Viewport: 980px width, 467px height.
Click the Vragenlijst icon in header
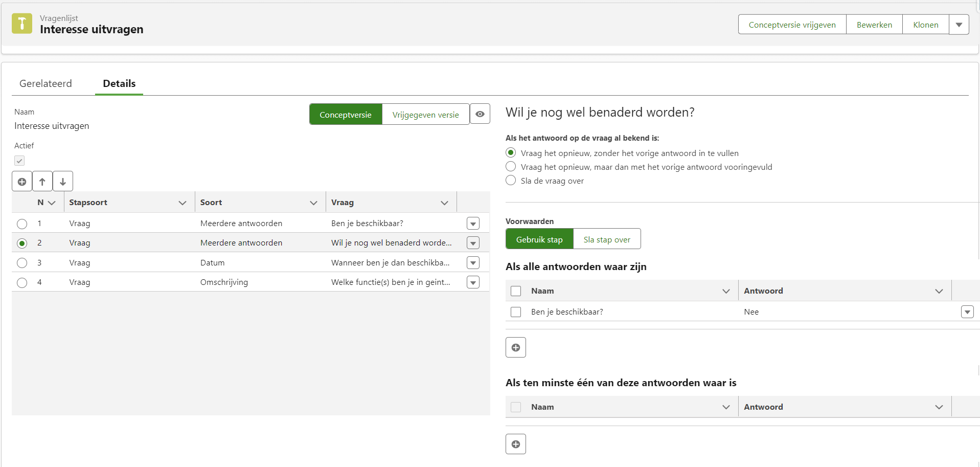tap(22, 24)
